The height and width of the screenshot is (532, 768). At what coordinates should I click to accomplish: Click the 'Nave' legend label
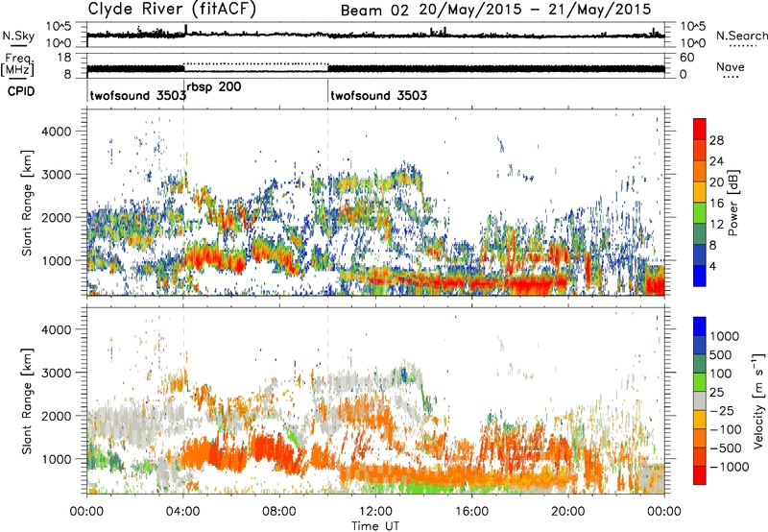pyautogui.click(x=731, y=66)
